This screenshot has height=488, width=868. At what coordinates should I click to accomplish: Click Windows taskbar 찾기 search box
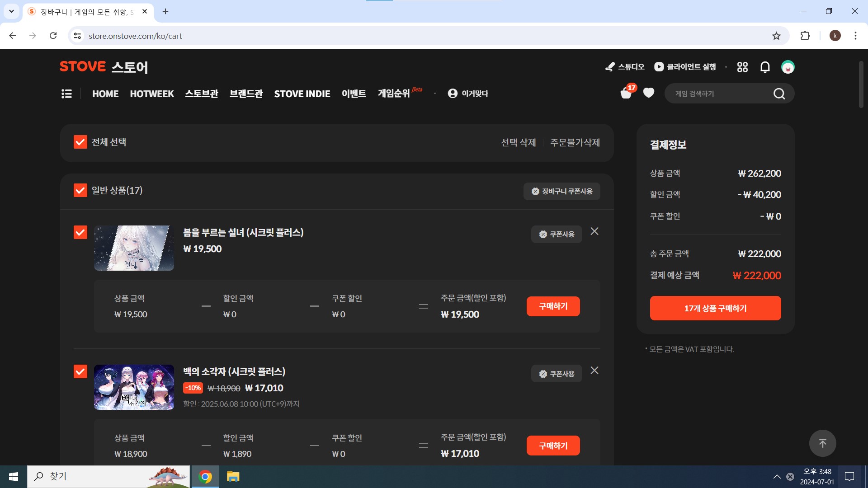tap(108, 477)
